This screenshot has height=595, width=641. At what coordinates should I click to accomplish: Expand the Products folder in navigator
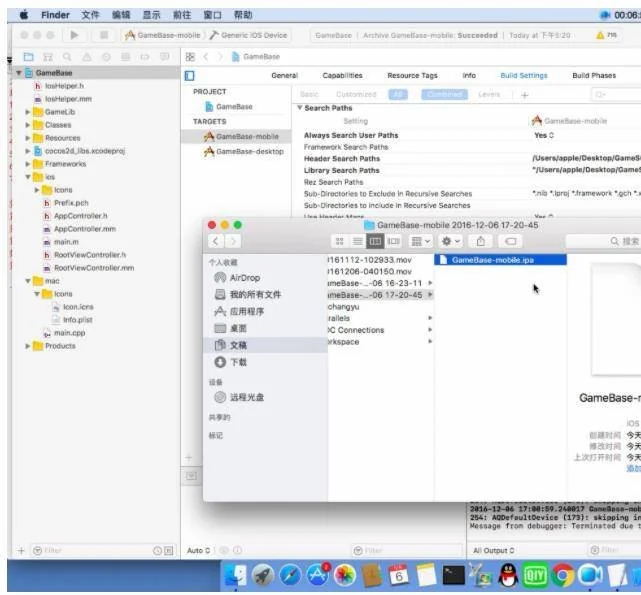(28, 346)
